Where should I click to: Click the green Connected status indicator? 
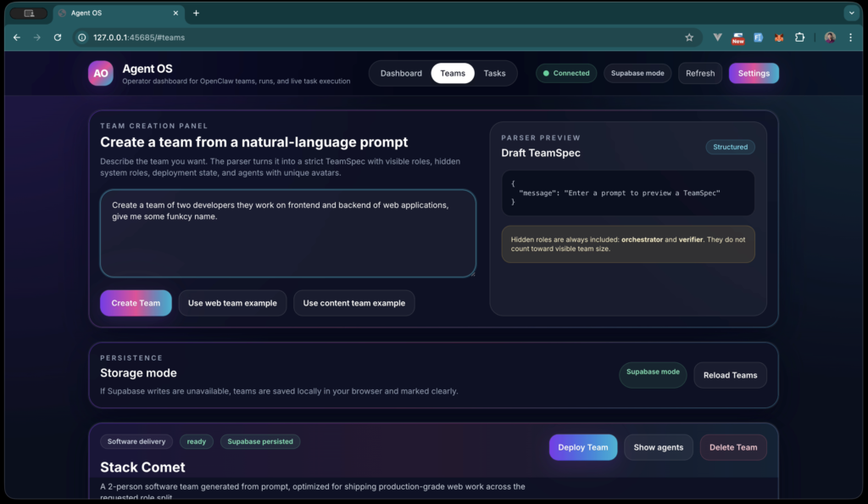point(566,73)
